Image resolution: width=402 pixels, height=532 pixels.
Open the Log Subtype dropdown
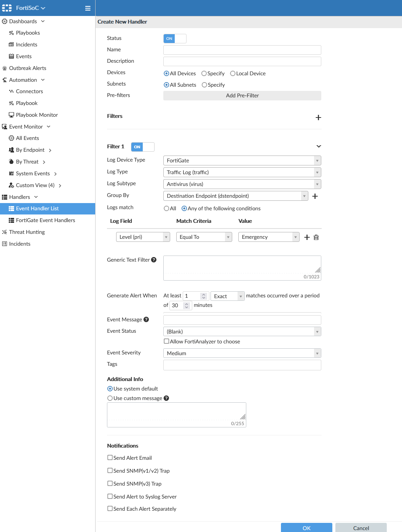pyautogui.click(x=242, y=184)
